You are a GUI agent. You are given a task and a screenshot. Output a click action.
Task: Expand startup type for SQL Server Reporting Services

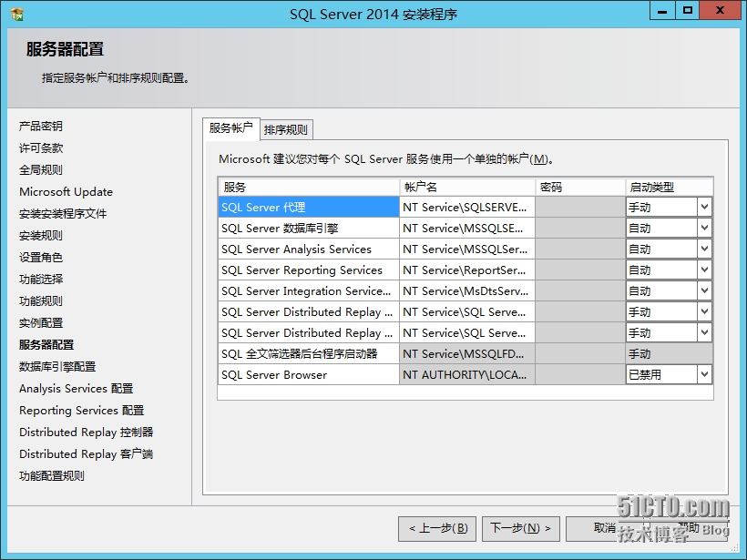click(x=704, y=270)
